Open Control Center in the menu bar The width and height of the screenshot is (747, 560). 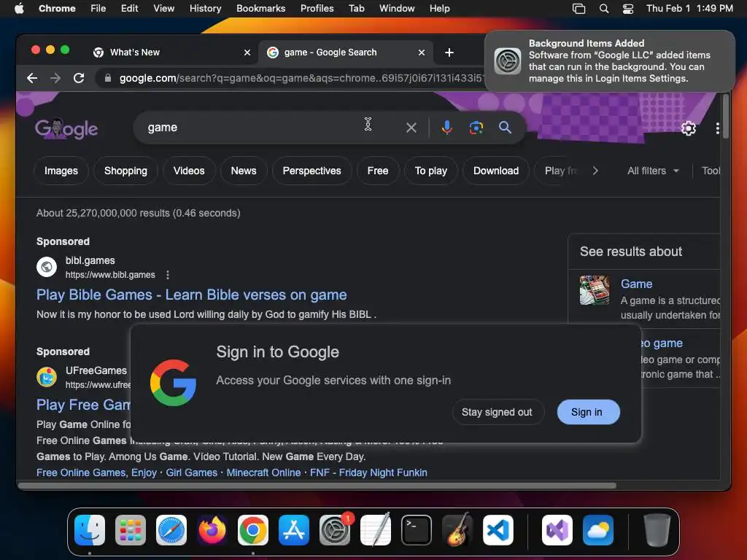(x=628, y=9)
